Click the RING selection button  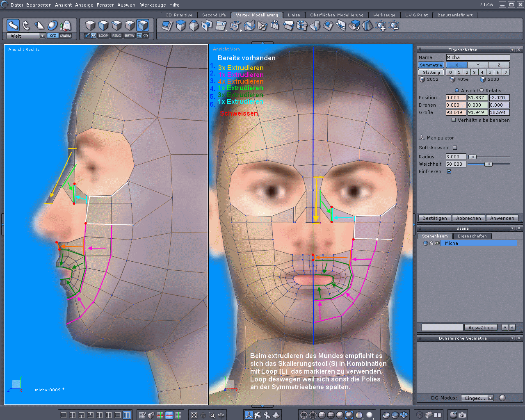coord(116,36)
